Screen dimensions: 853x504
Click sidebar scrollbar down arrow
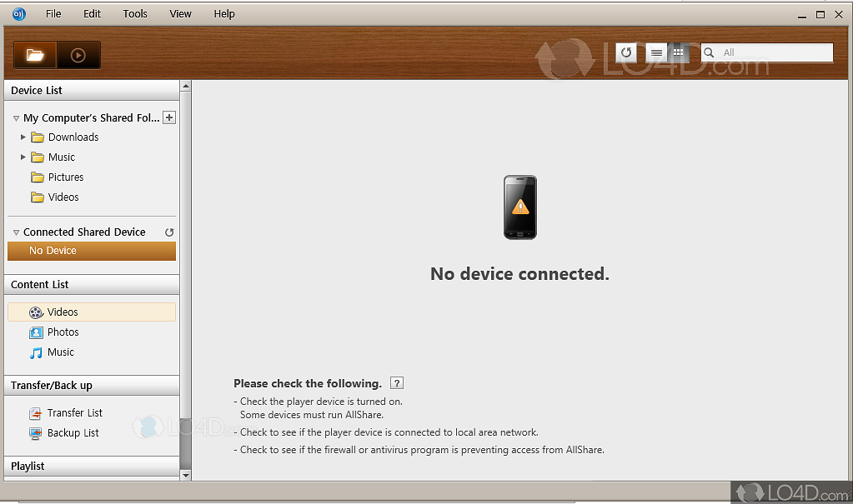point(185,475)
